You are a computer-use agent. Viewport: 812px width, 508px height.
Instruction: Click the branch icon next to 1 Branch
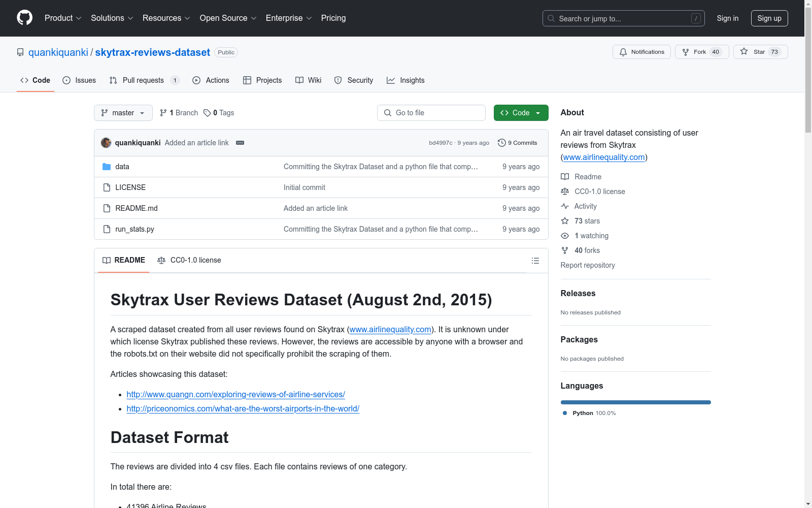[x=163, y=113]
